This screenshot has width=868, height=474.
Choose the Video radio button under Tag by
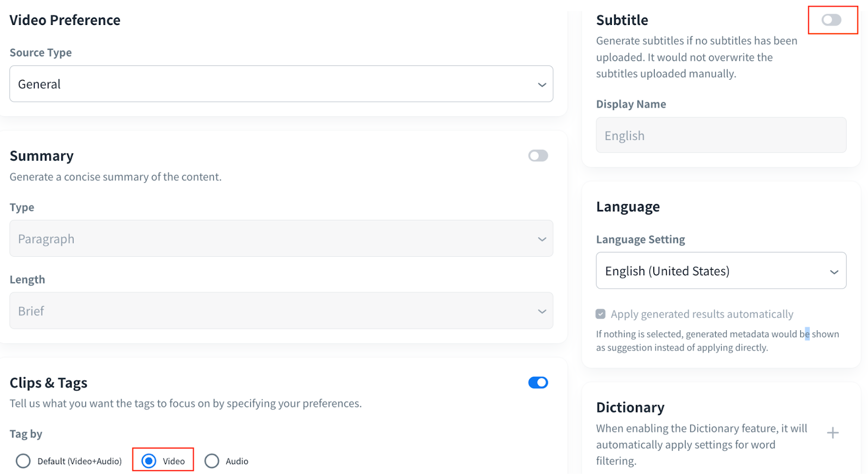point(149,461)
